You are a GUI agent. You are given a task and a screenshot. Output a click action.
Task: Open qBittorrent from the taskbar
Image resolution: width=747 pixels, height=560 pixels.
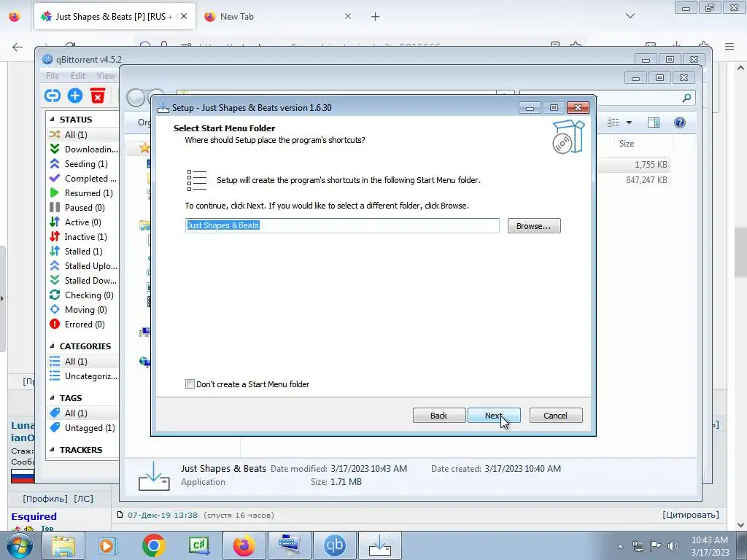[334, 545]
